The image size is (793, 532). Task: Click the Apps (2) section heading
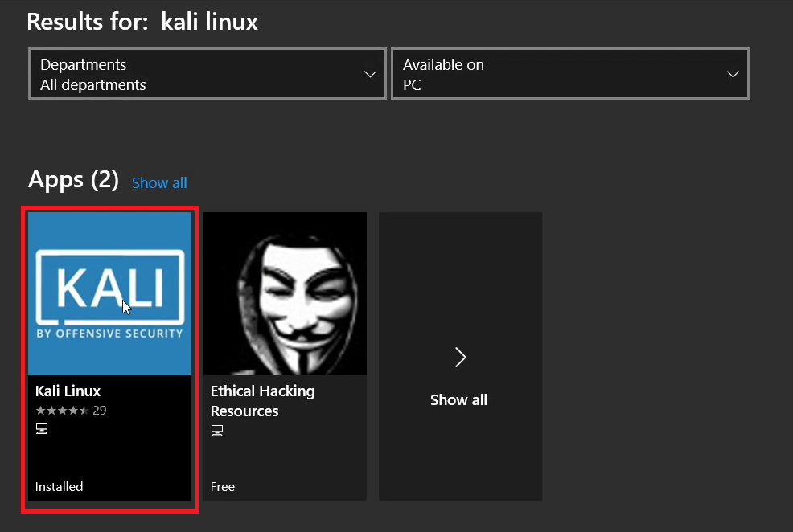(x=73, y=180)
